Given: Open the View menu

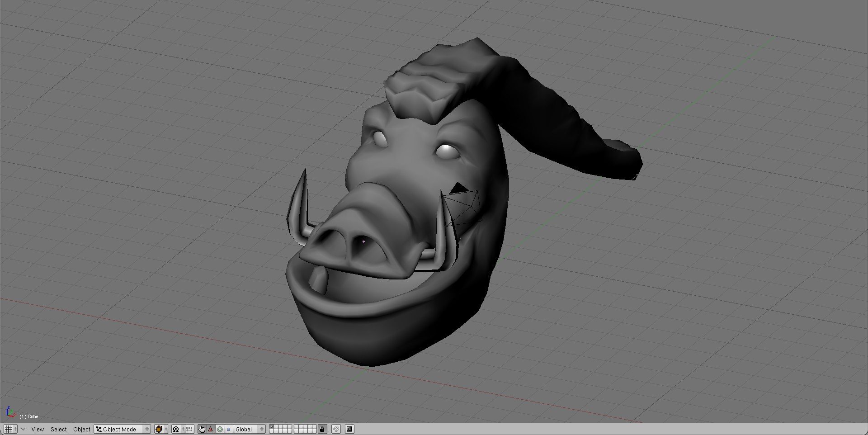Looking at the screenshot, I should (x=38, y=429).
